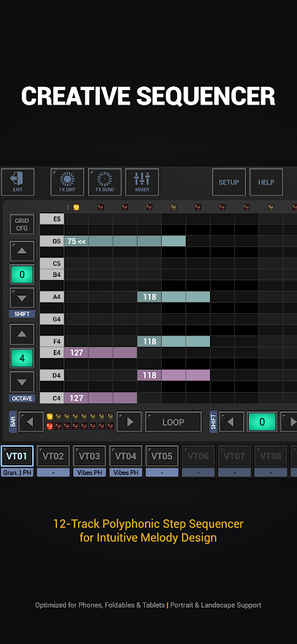Open the Gran..) PH instrument label
This screenshot has width=297, height=644.
click(x=17, y=473)
